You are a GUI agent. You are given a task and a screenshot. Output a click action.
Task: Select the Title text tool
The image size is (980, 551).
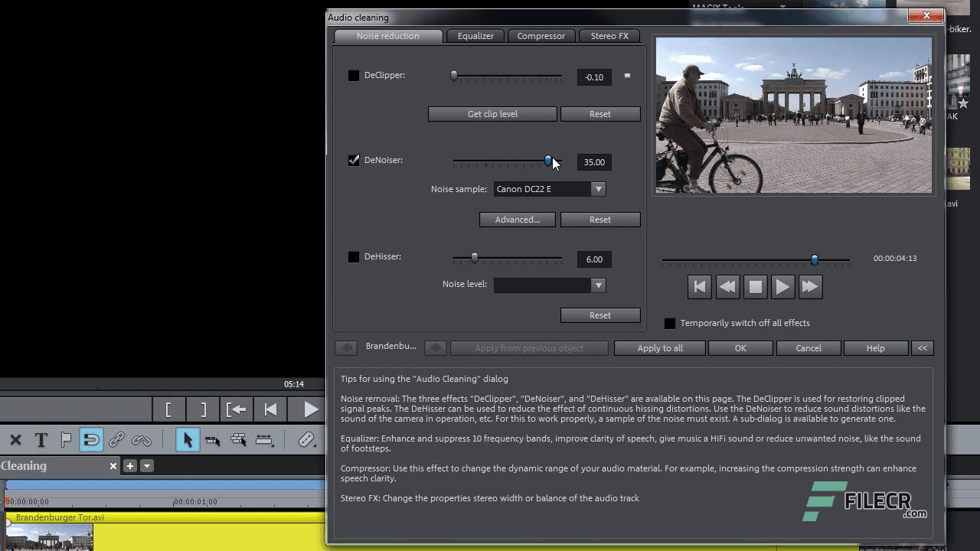(x=41, y=440)
